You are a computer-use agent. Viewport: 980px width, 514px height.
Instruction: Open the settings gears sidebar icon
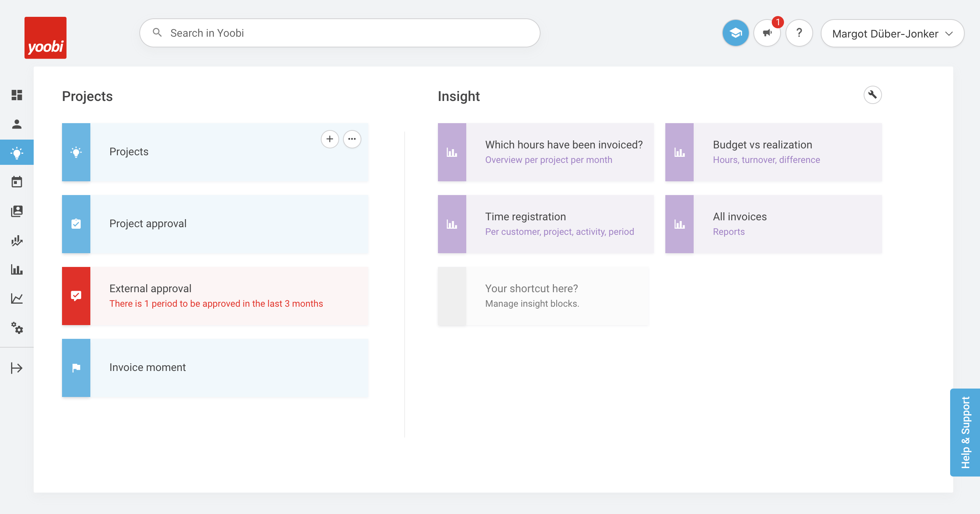(x=17, y=328)
